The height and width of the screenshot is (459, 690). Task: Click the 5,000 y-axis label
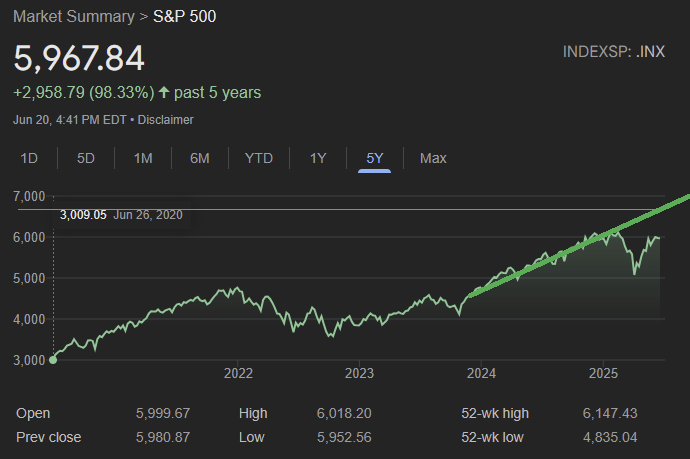[29, 278]
